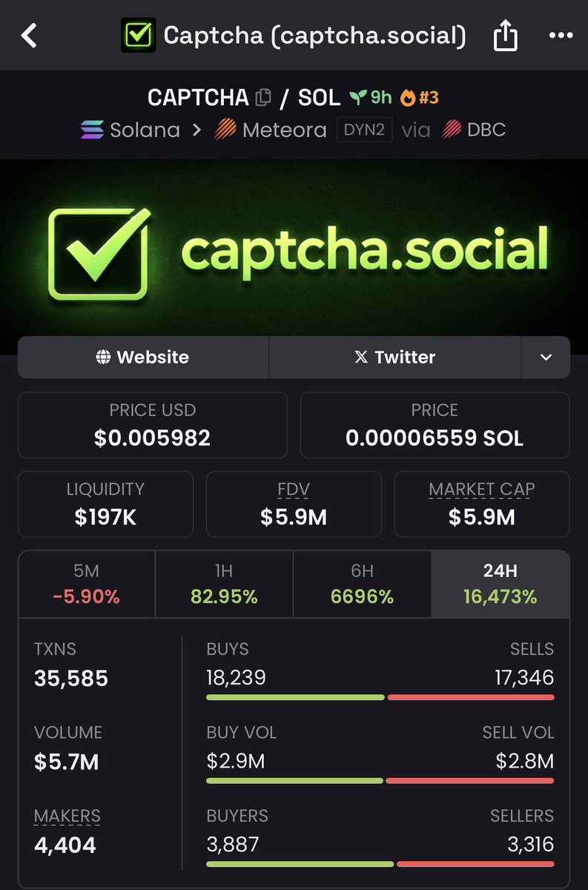Screen dimensions: 588x890
Task: Tap the Meteora logo icon
Action: [225, 130]
